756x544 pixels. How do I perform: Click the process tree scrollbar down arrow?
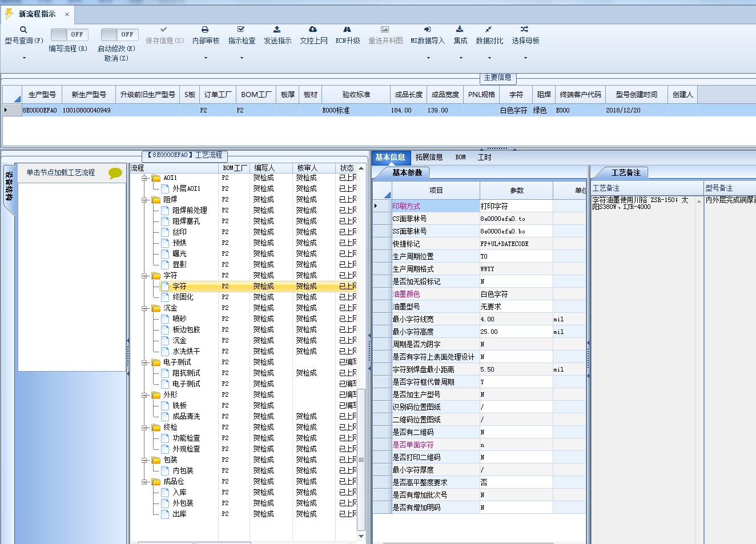tap(361, 536)
